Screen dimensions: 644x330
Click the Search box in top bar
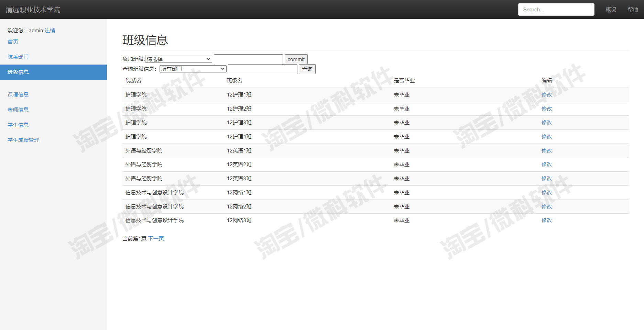pos(556,10)
